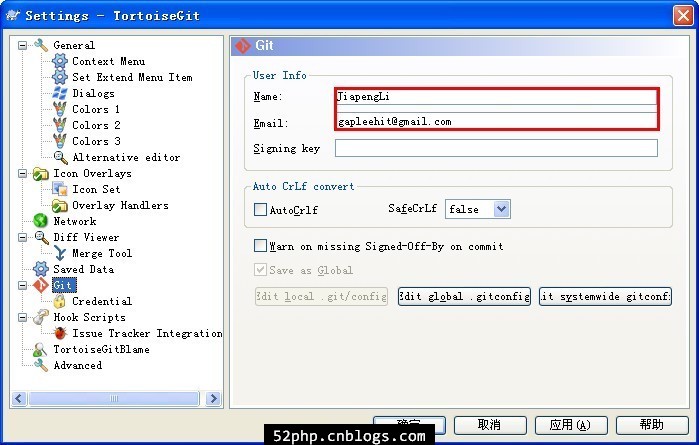Collapse the General tree node
The width and height of the screenshot is (699, 445).
click(x=22, y=45)
